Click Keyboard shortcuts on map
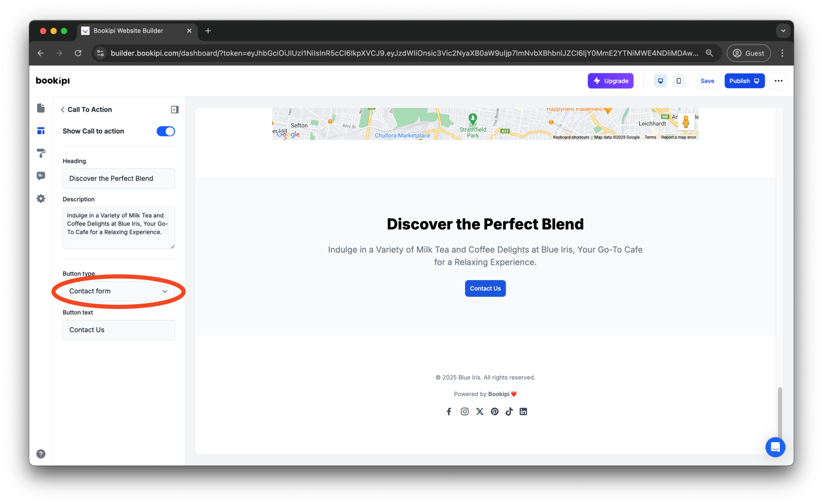 coord(571,137)
